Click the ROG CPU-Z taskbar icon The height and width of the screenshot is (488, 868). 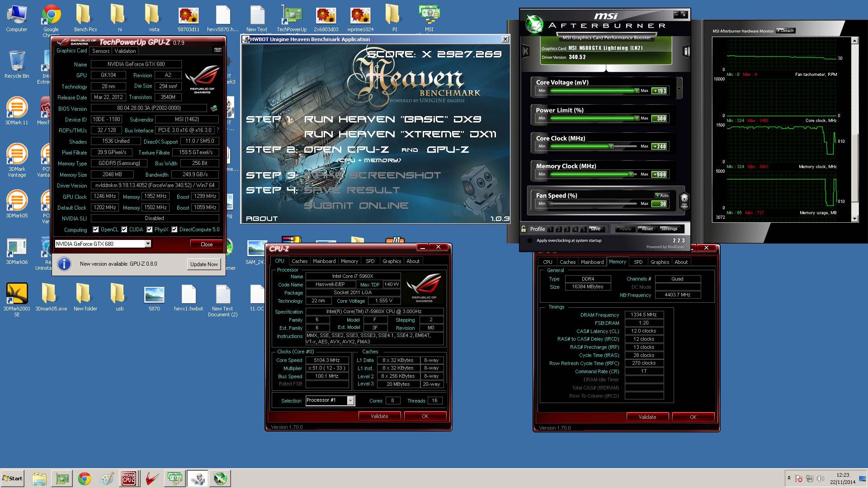[x=129, y=479]
